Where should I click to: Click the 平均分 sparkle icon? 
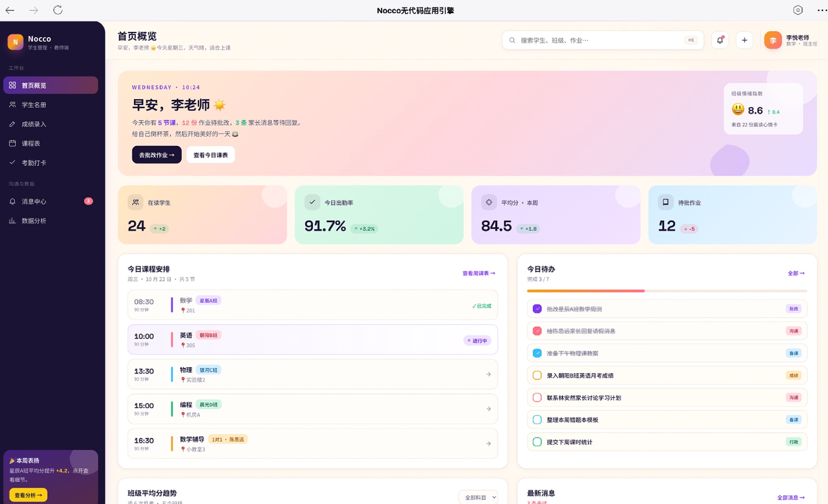tap(489, 202)
